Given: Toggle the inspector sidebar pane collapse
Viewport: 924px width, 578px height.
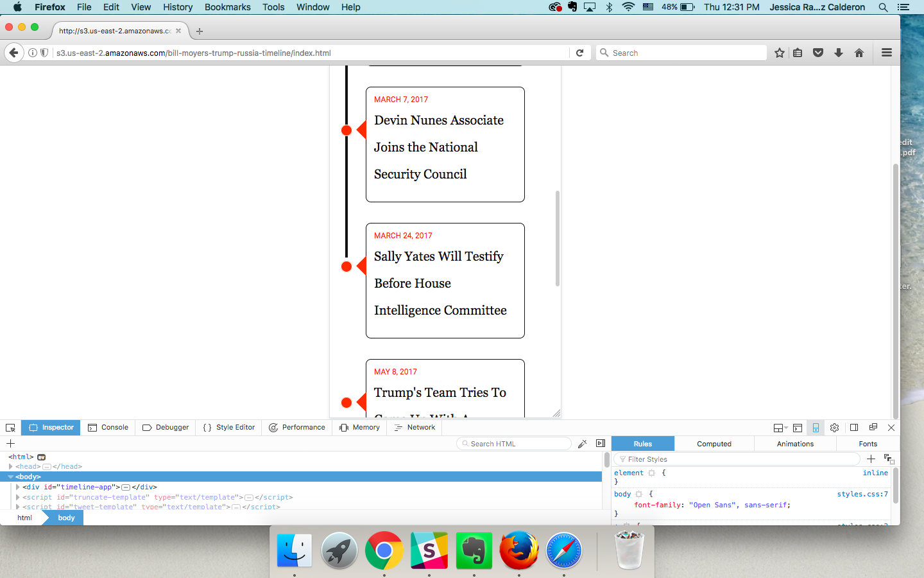Looking at the screenshot, I should tap(601, 444).
